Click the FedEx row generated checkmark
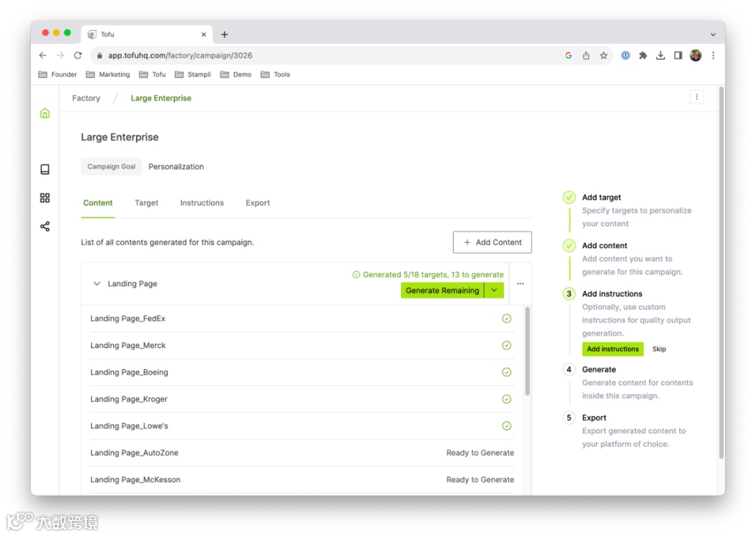The width and height of the screenshot is (756, 536). [506, 318]
